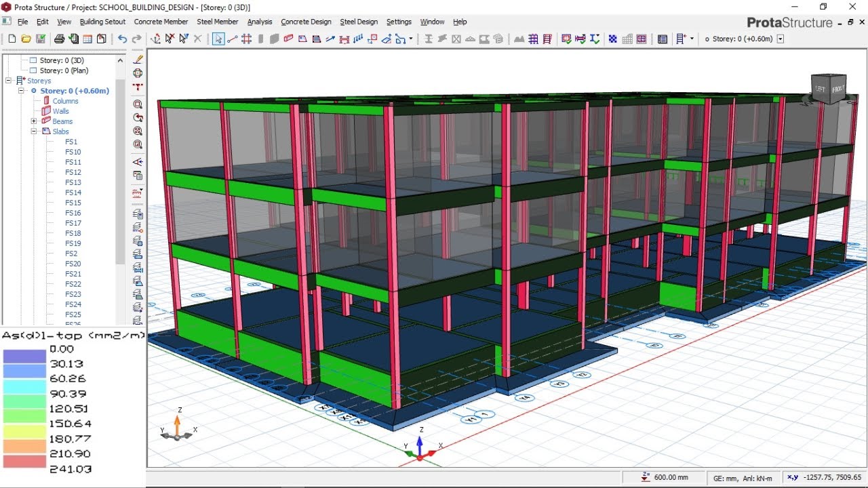Click the 241.03 legend color swatch
Image resolution: width=868 pixels, height=488 pixels.
coord(24,462)
